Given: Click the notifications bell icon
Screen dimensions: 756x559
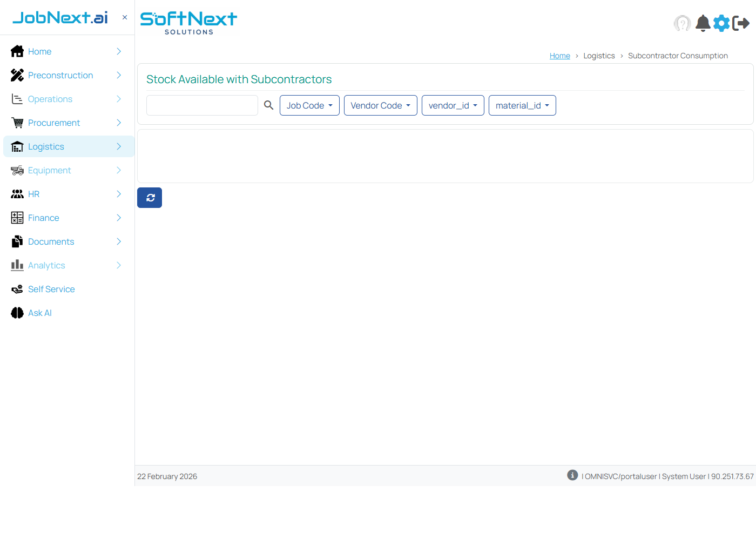Looking at the screenshot, I should (x=703, y=23).
